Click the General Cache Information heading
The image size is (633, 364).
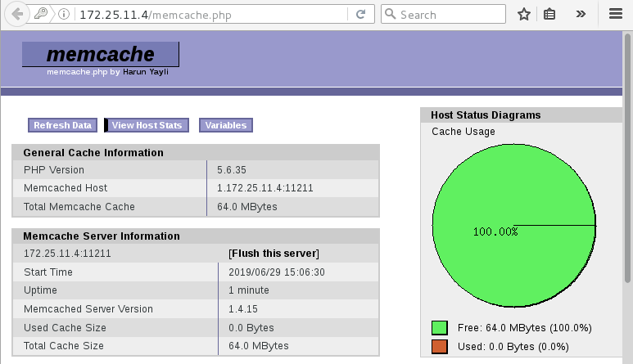93,153
